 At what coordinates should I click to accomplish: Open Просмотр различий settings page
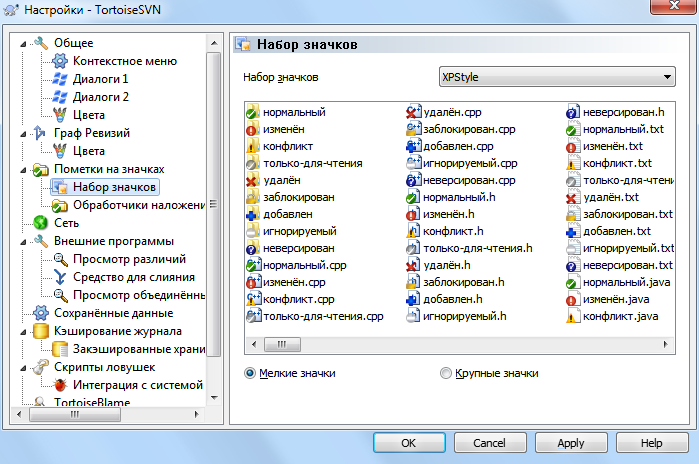[x=129, y=259]
